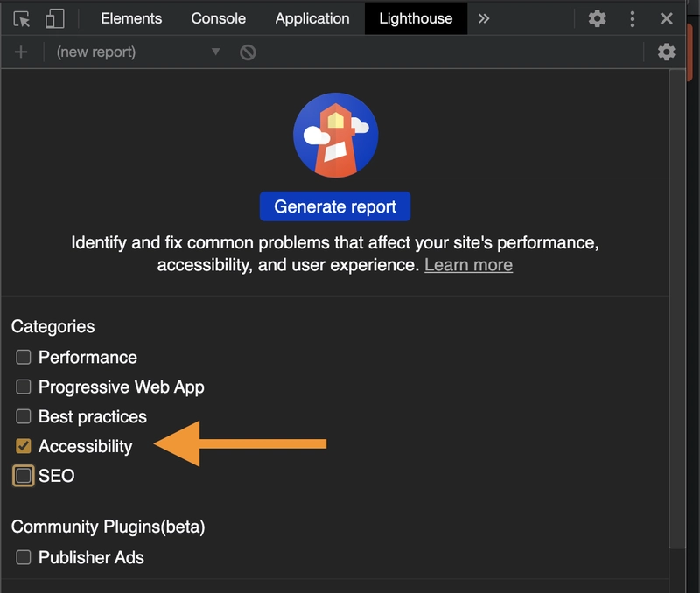Follow the Learn more link
The image size is (700, 593).
click(468, 264)
